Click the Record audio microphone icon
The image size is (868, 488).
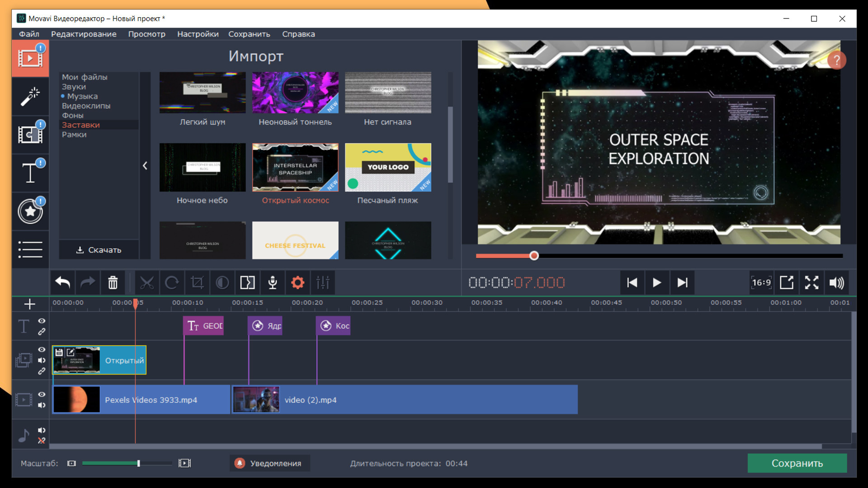click(x=273, y=283)
